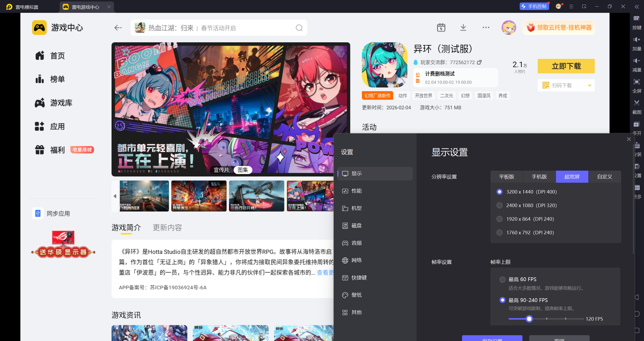Click the screenshot scissors icon in sidebar

click(x=636, y=103)
